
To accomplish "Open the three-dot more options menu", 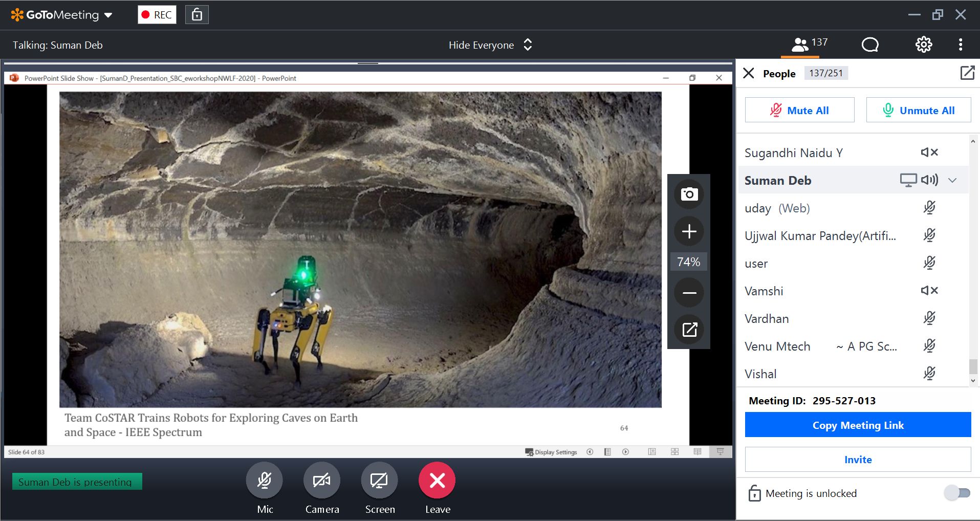I will [x=960, y=45].
